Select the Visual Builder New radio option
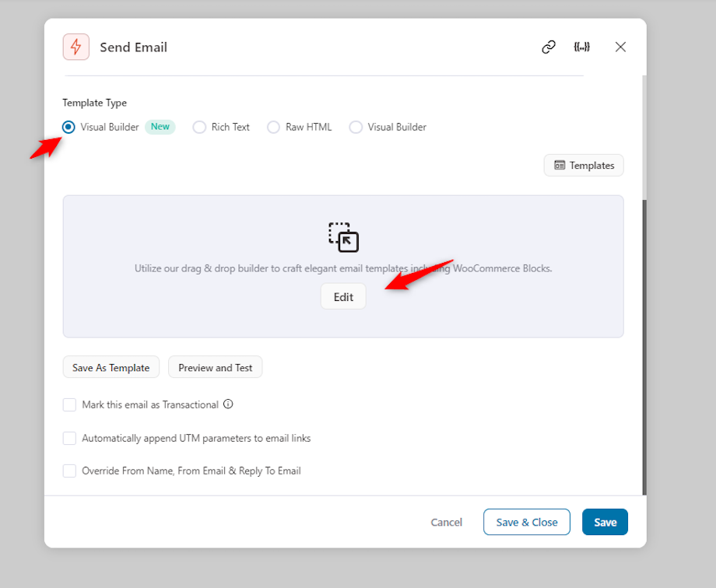716x588 pixels. [68, 127]
